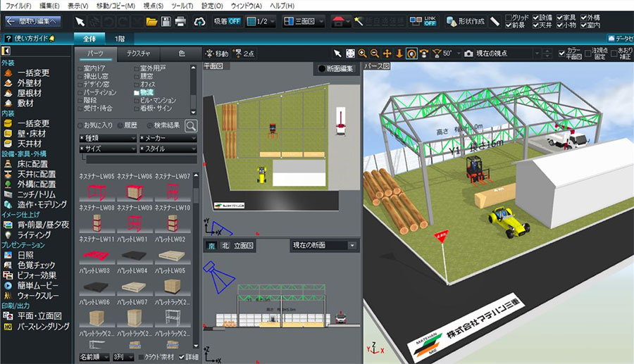
Task: Uncheck the 家具 checkbox
Action: [561, 16]
